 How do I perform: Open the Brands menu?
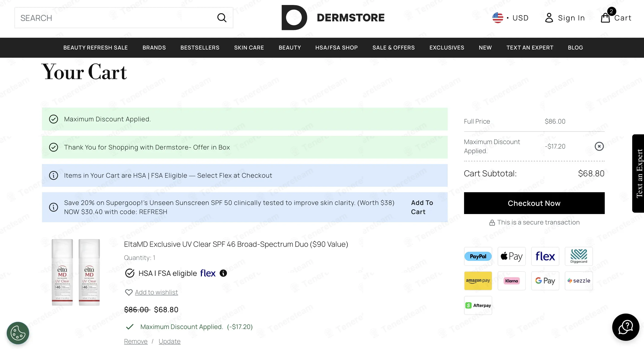(x=154, y=47)
